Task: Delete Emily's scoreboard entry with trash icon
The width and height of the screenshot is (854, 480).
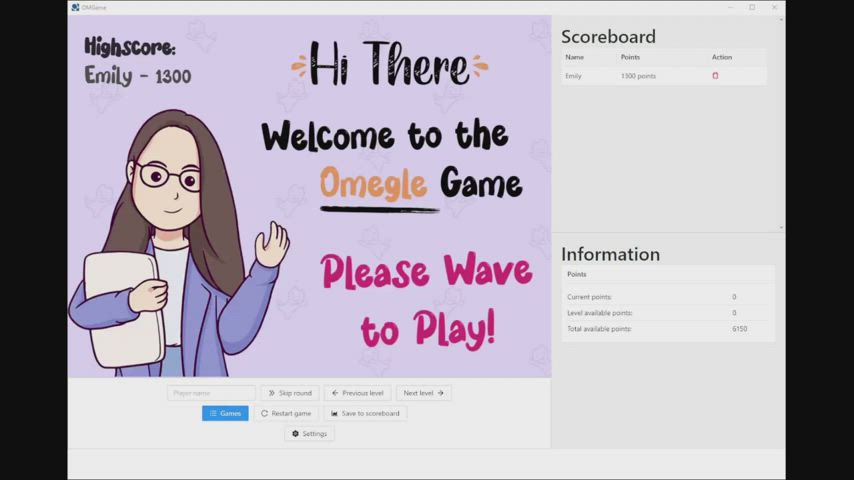Action: 715,76
